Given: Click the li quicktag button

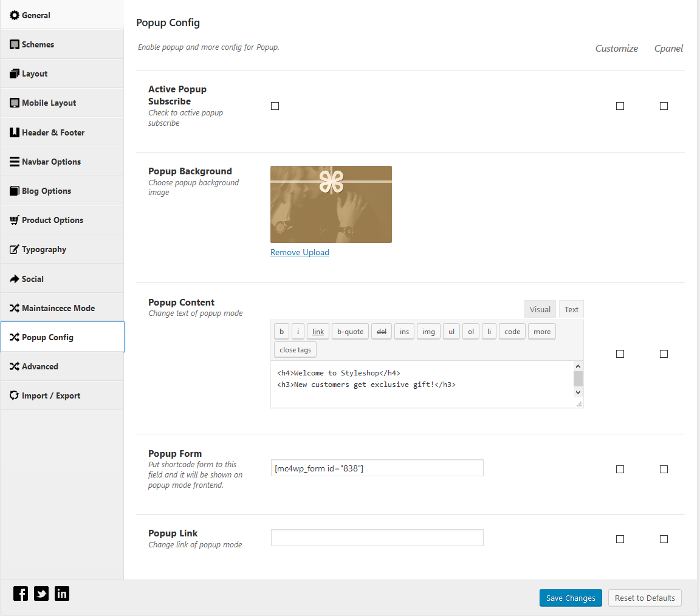Looking at the screenshot, I should [489, 332].
